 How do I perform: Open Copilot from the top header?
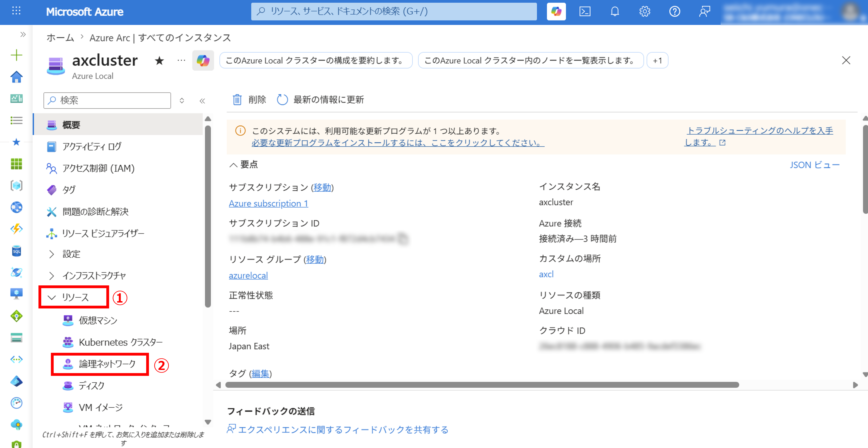pos(556,11)
